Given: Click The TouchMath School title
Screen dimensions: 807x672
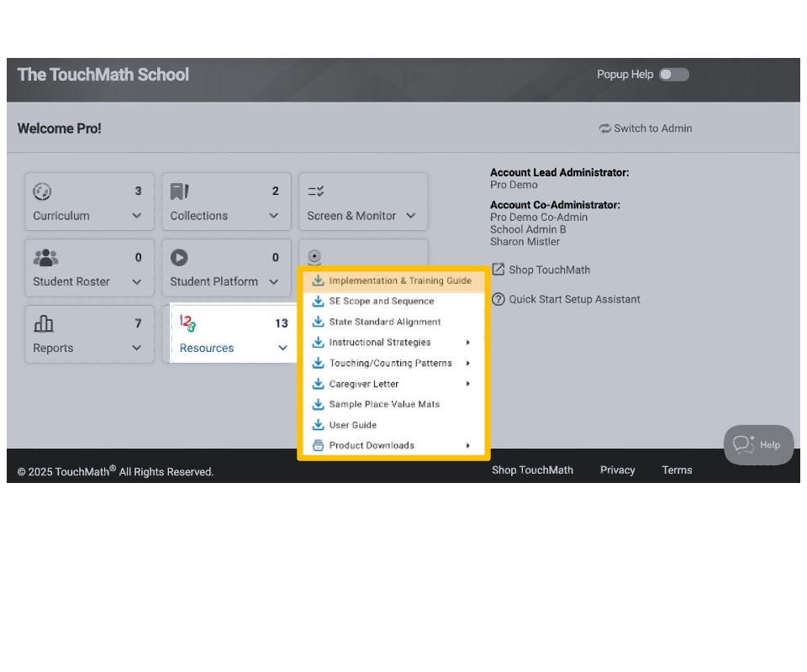Looking at the screenshot, I should coord(103,75).
